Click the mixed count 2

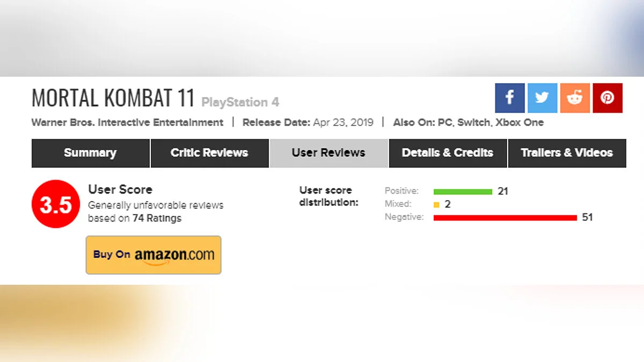[448, 204]
